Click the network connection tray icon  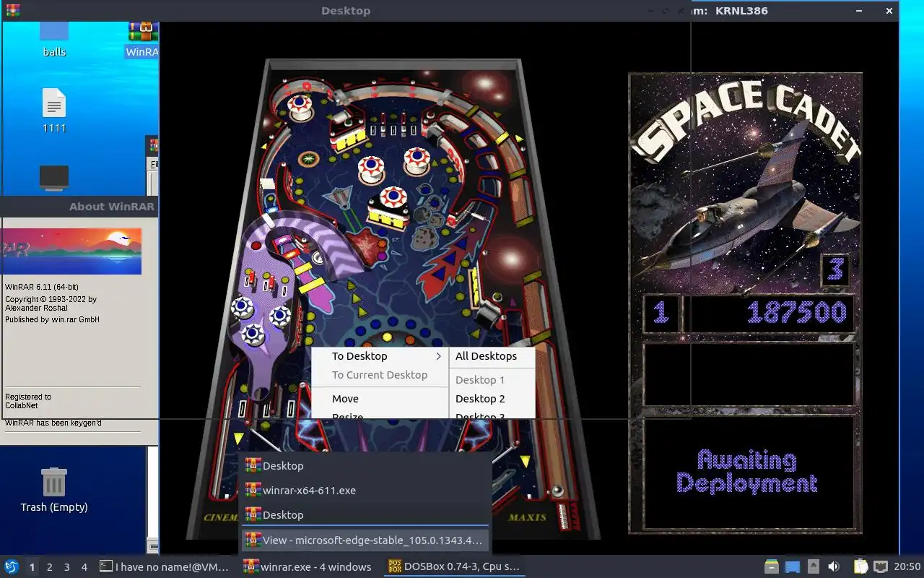point(880,566)
